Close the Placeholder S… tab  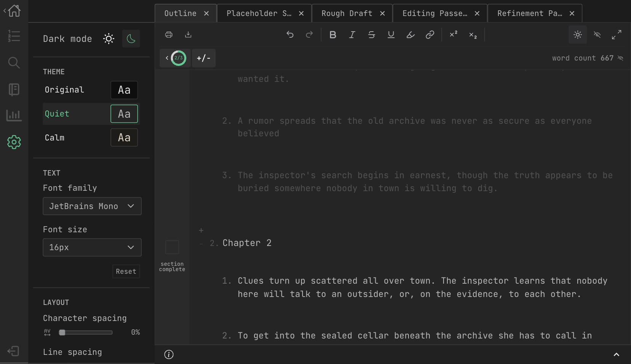coord(301,13)
